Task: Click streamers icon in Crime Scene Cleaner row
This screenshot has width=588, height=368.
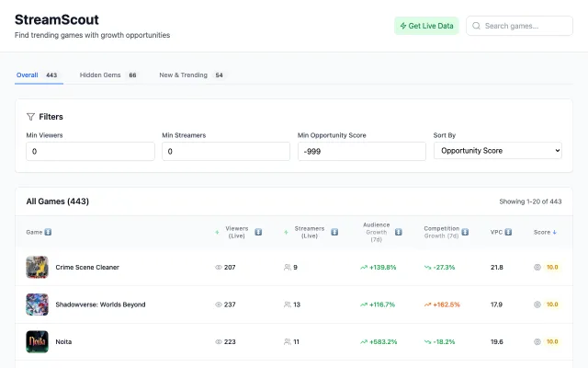Action: click(288, 268)
